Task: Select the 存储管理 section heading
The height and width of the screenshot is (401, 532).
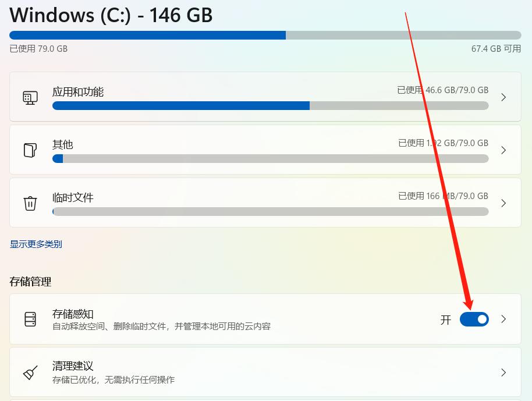Action: pos(30,282)
